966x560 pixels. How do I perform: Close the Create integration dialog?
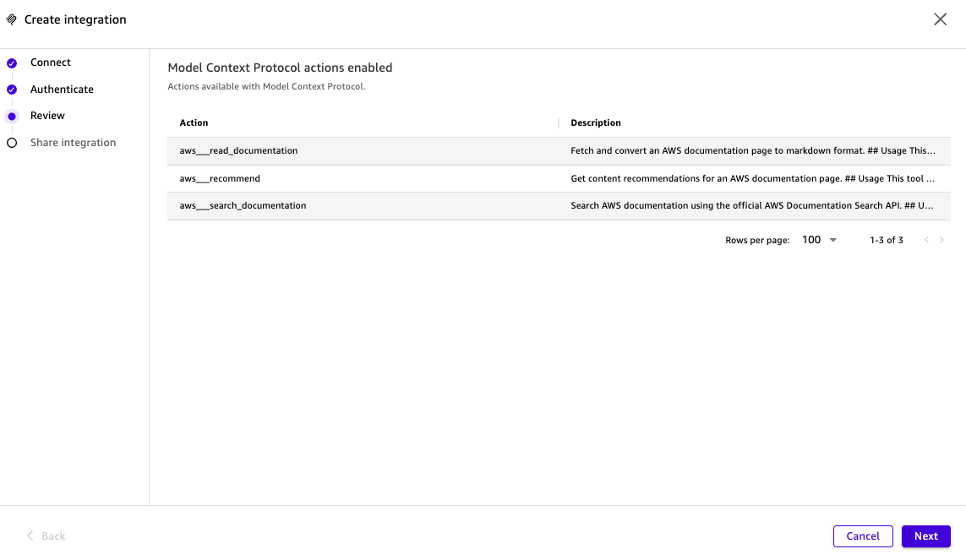(940, 19)
